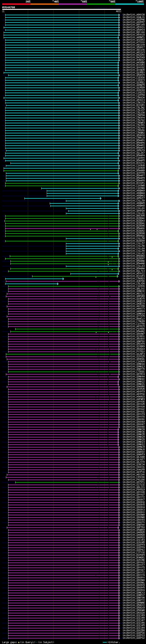Select the UniRef100_P07810 label
The height and width of the screenshot is (644, 146).
pos(134,352)
